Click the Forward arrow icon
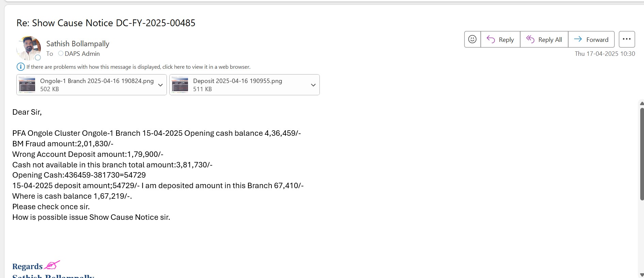 (x=578, y=39)
